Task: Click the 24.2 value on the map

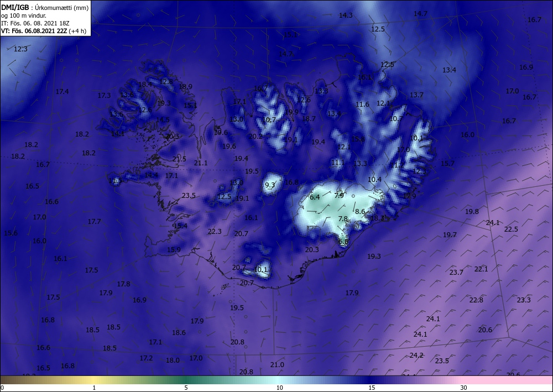Action: click(x=416, y=356)
